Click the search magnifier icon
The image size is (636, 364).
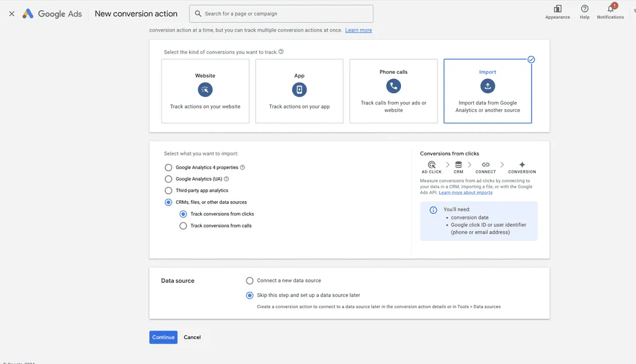(x=198, y=14)
